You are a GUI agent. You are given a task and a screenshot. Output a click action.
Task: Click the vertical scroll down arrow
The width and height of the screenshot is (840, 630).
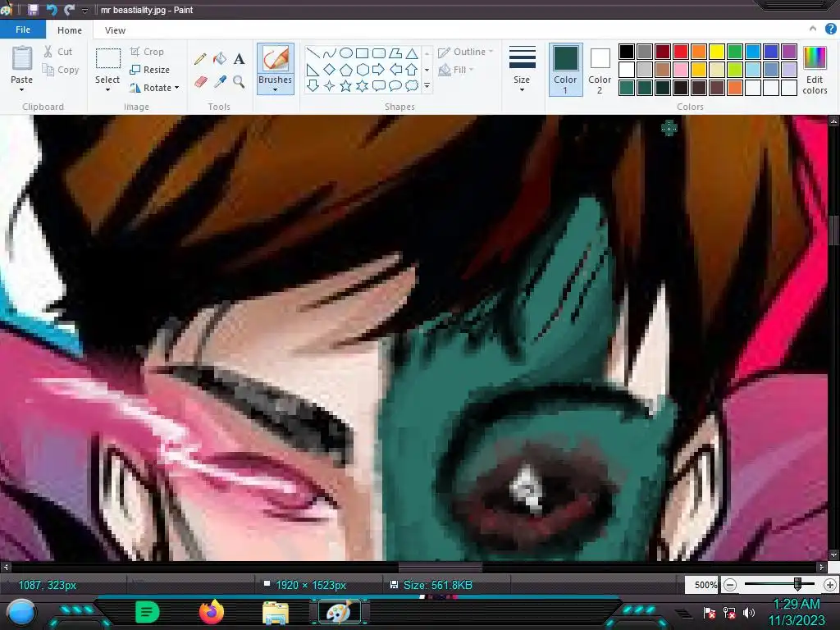(x=834, y=555)
